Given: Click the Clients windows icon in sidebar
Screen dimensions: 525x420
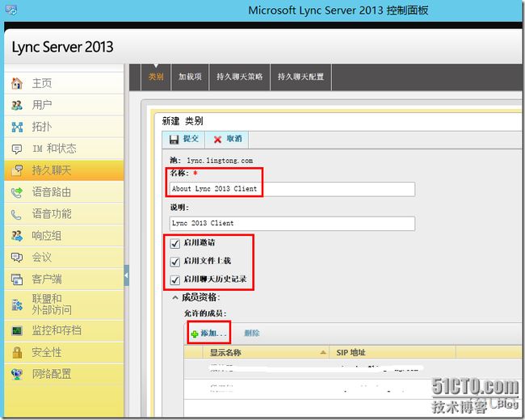Looking at the screenshot, I should (x=17, y=279).
